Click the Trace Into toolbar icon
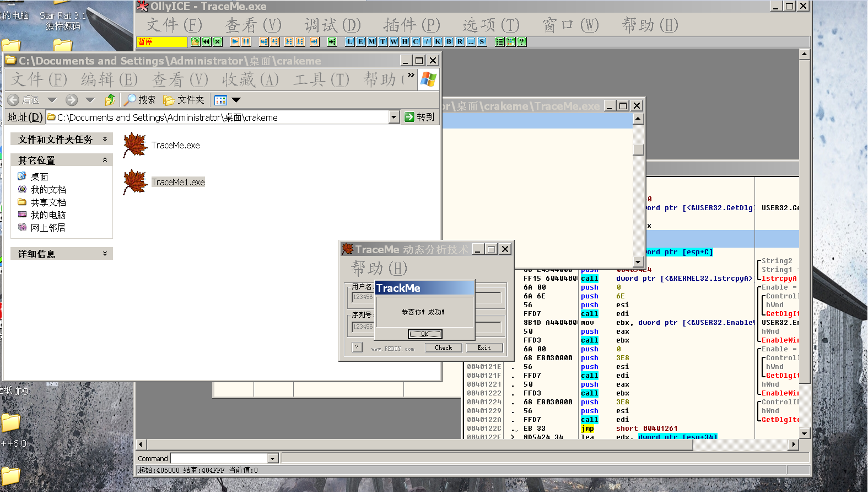 [289, 41]
